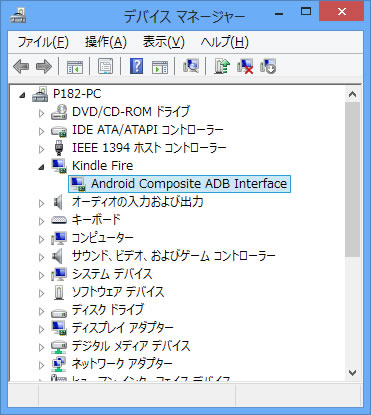Toggle the console tree pane toolbar icon
Image resolution: width=371 pixels, height=415 pixels.
point(75,67)
